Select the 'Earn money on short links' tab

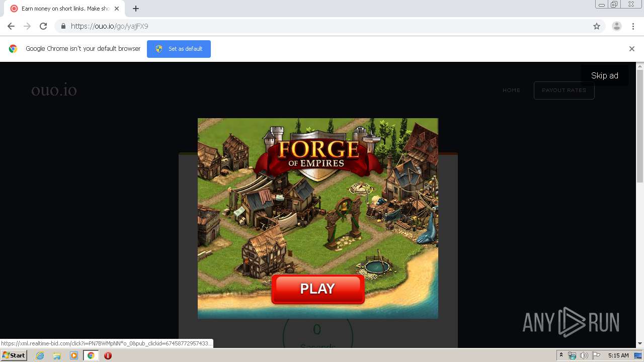64,9
